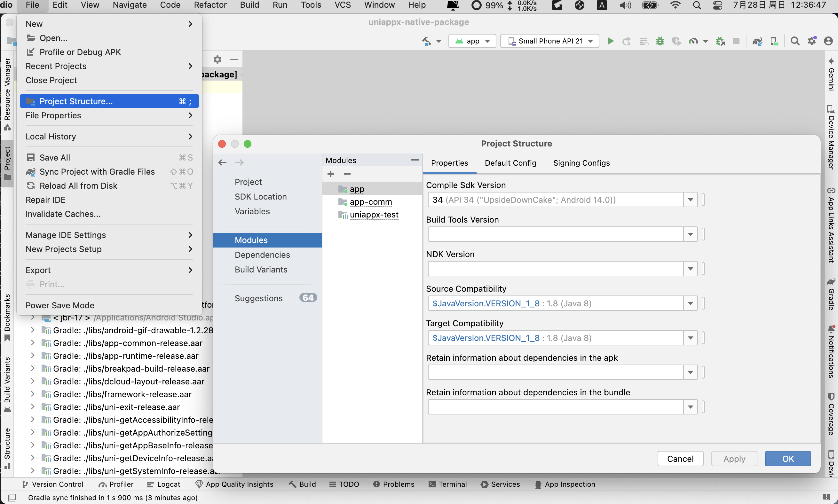Switch to Signing Configs tab
Viewport: 838px width, 504px height.
pyautogui.click(x=581, y=163)
